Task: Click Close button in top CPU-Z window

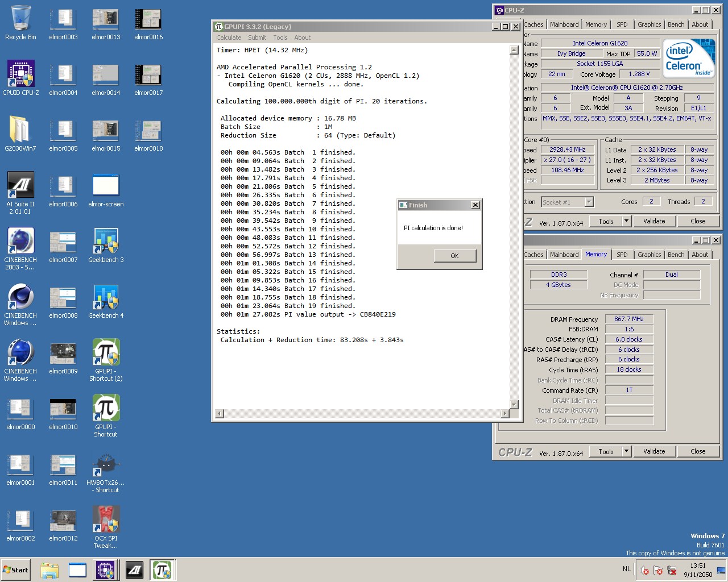Action: click(x=698, y=221)
